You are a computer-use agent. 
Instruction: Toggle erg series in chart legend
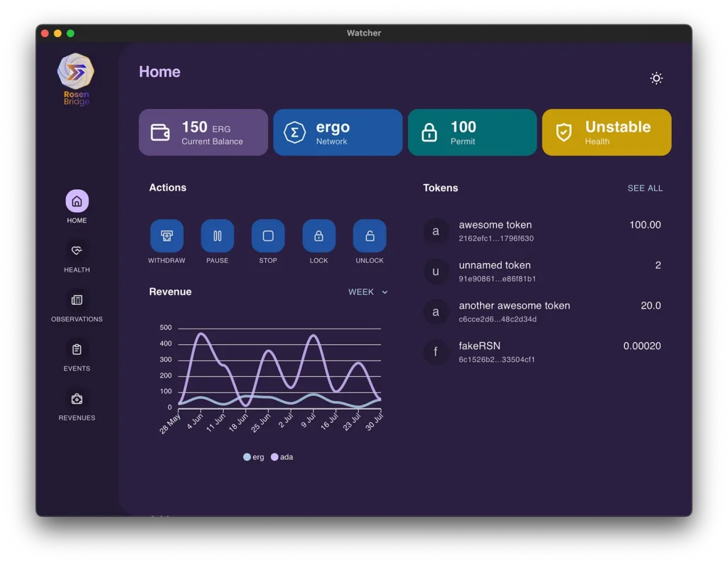(253, 457)
